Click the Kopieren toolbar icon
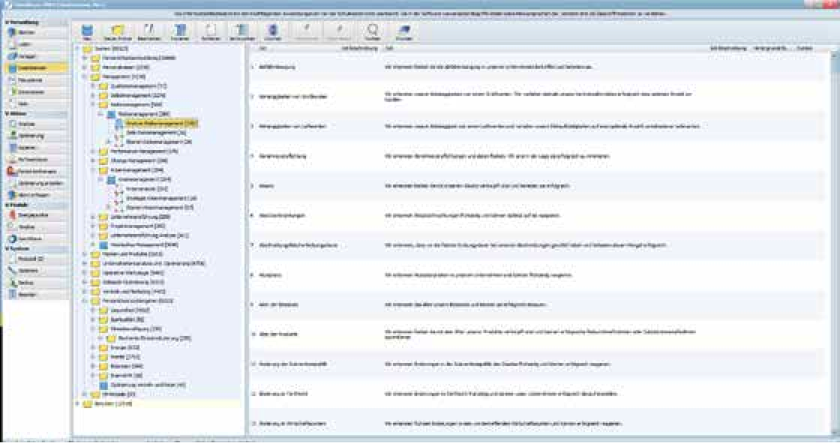Viewport: 840px width, 443px height. coord(179,30)
